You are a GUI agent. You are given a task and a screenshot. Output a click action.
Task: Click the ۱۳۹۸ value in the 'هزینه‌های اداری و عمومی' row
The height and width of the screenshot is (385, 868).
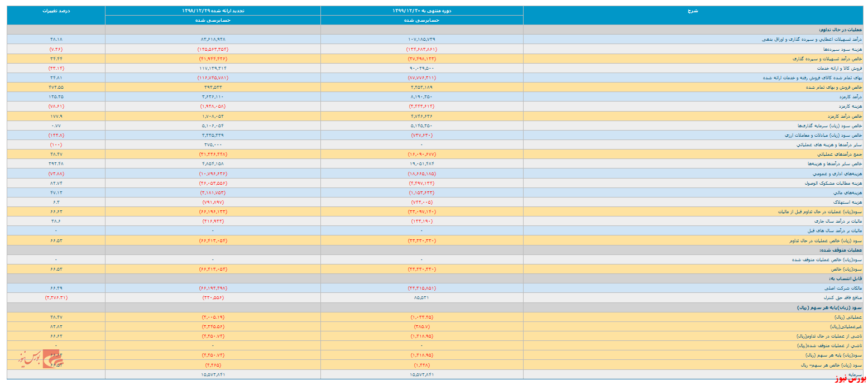point(213,174)
